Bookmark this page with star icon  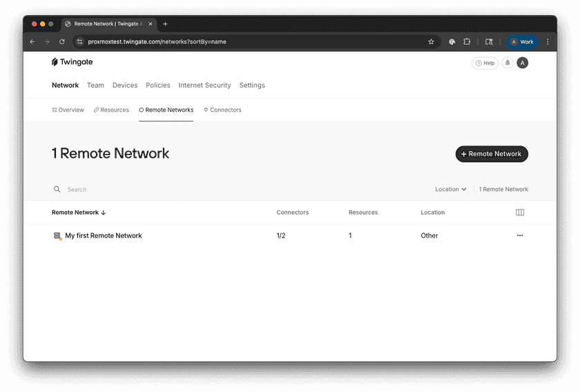[431, 41]
